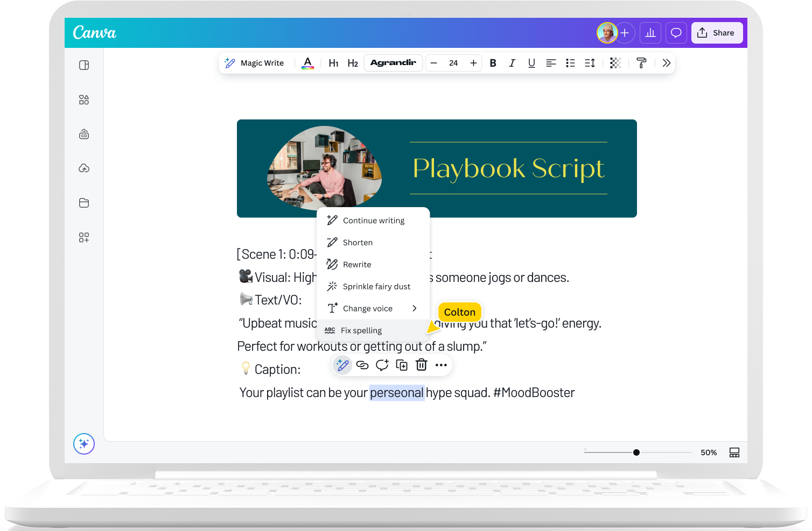Delete selection with trash icon
The image size is (812, 531).
click(x=422, y=365)
